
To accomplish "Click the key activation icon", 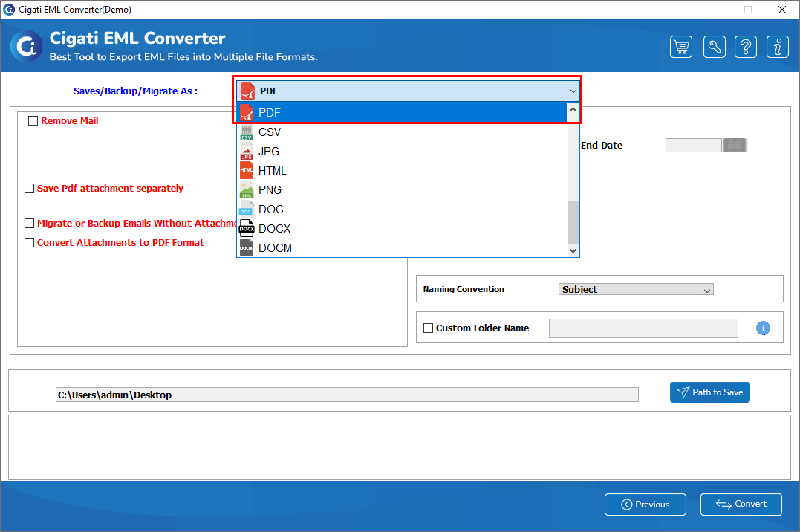I will (x=715, y=48).
